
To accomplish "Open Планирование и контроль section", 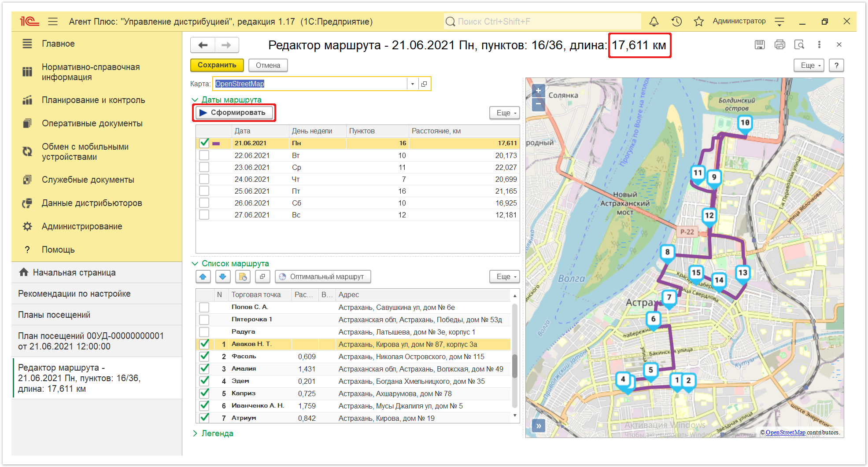I will point(93,100).
